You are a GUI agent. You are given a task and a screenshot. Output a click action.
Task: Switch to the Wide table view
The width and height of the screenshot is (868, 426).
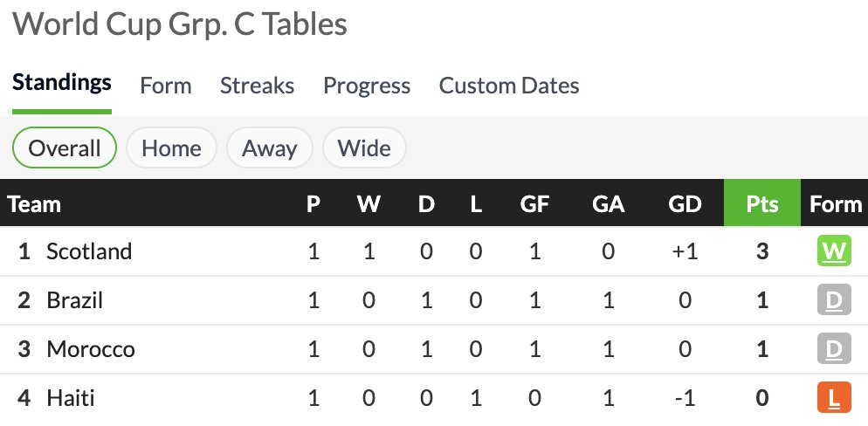[364, 148]
